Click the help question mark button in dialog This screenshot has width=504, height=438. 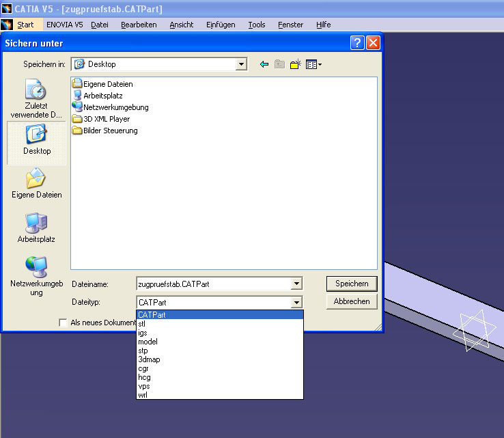pos(357,43)
